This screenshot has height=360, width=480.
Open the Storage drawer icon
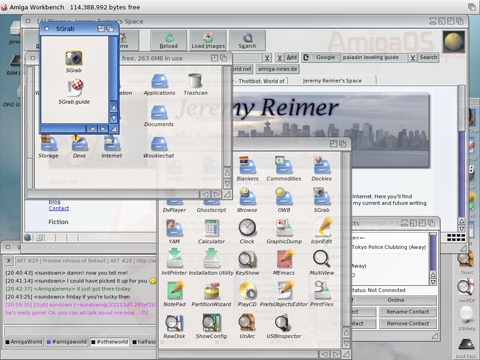[49, 143]
